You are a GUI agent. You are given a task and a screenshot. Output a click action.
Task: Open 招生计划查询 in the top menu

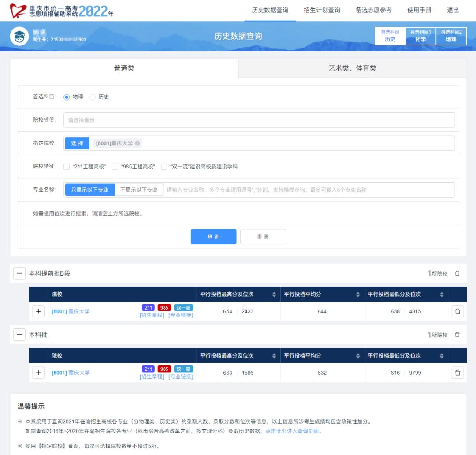pyautogui.click(x=322, y=10)
